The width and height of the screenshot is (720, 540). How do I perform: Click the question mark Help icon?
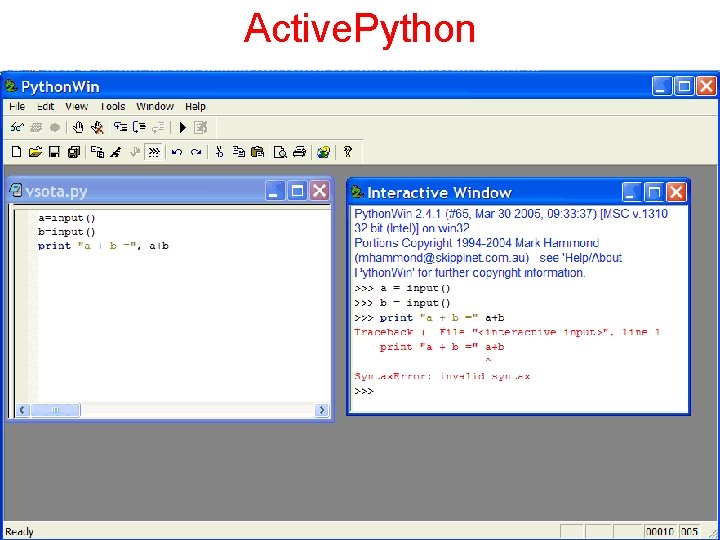[x=348, y=152]
